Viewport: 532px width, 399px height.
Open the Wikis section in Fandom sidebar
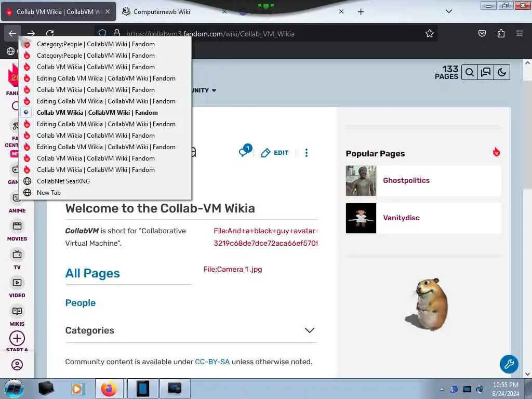[17, 316]
